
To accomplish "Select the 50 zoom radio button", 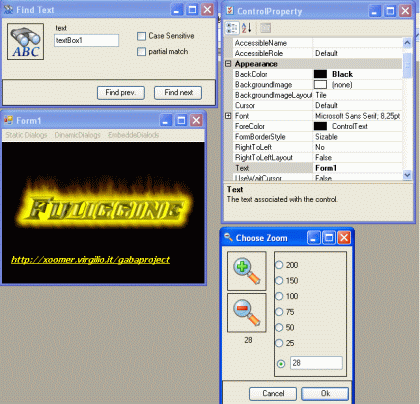I will point(279,327).
